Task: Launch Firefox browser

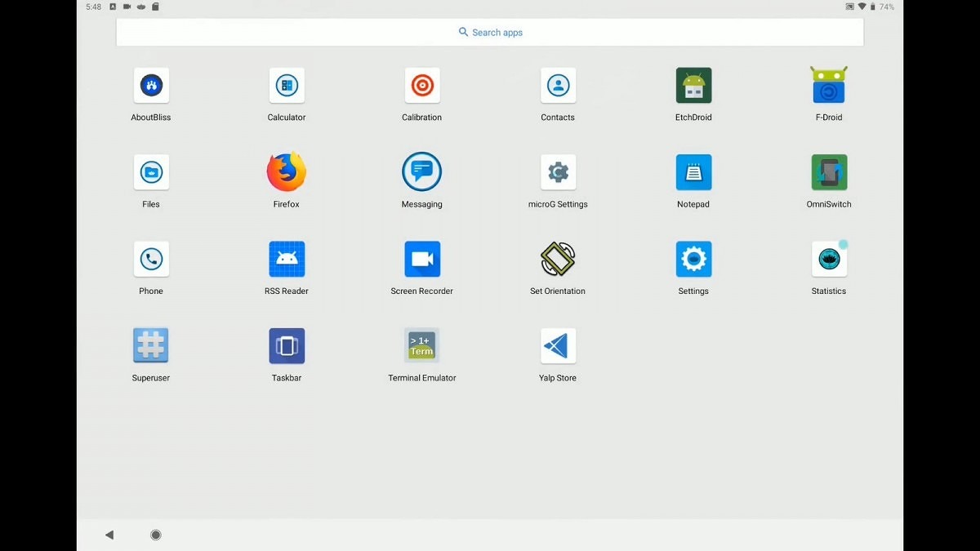Action: pos(286,172)
